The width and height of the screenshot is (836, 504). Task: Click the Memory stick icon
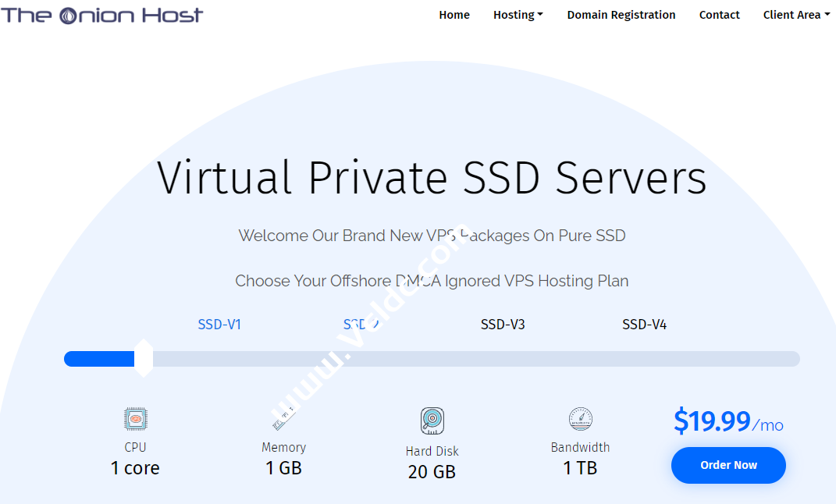tap(283, 418)
